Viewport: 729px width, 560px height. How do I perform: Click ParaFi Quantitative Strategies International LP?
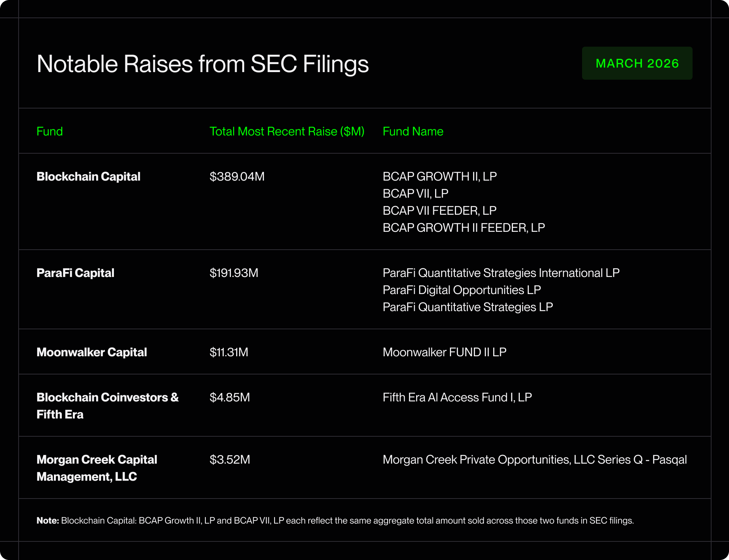[501, 273]
